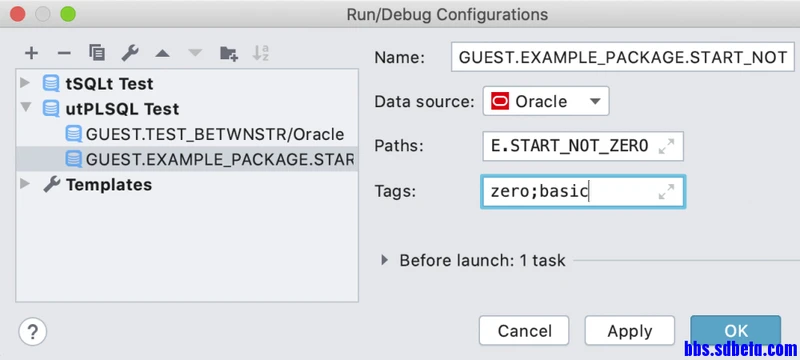Add a new configuration with plus icon
Image resolution: width=800 pixels, height=360 pixels.
pos(31,53)
